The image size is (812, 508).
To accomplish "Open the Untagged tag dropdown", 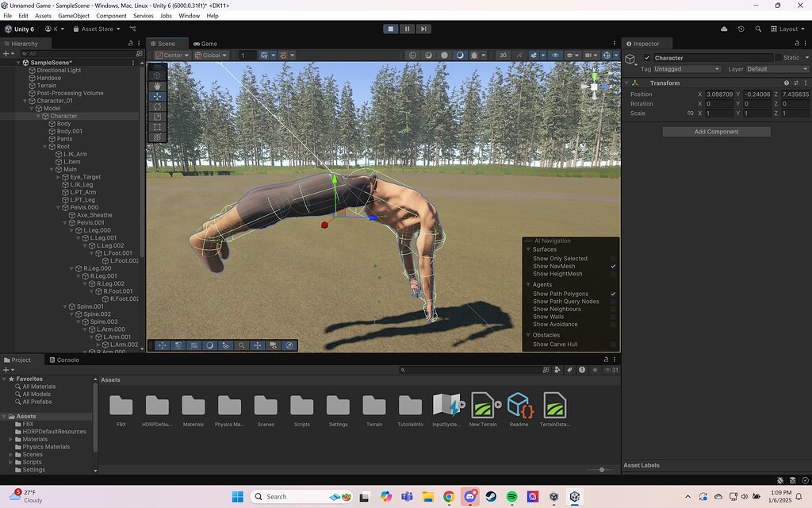I will tap(686, 69).
